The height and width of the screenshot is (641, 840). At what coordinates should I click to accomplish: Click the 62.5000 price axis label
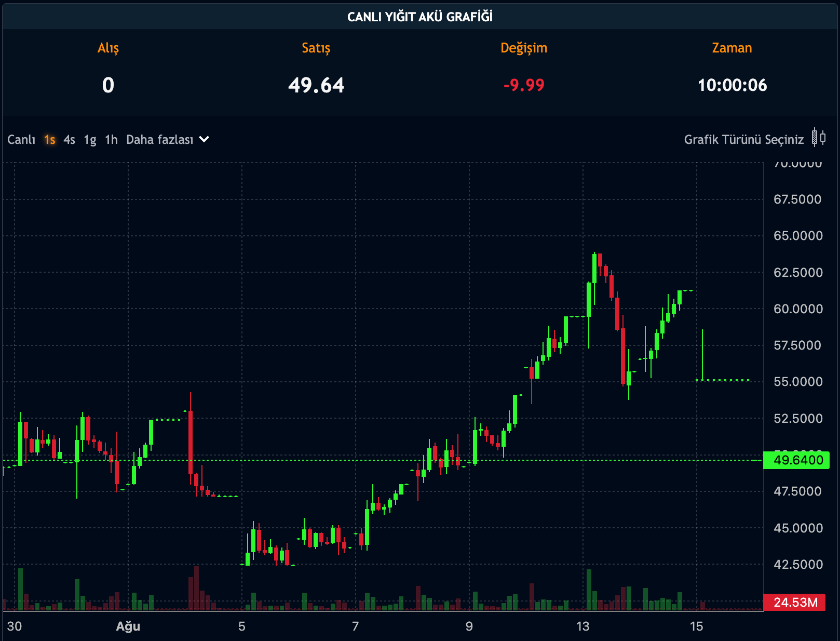(798, 273)
